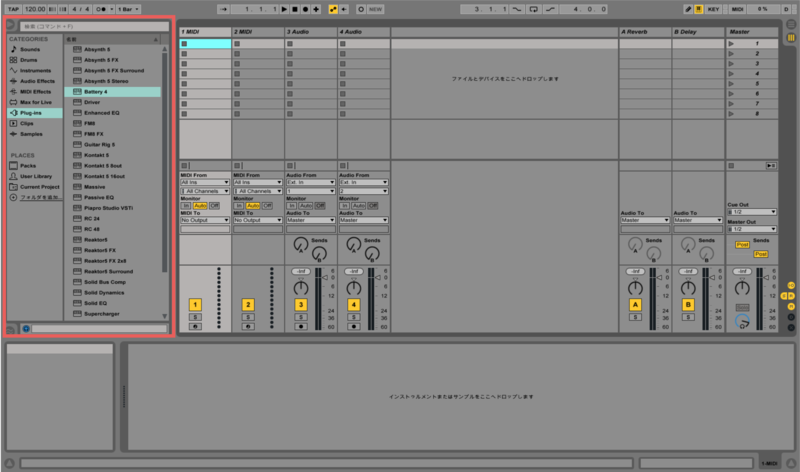Image resolution: width=800 pixels, height=472 pixels.
Task: Click the Guitar Rig 5 plug-in icon
Action: pos(77,144)
